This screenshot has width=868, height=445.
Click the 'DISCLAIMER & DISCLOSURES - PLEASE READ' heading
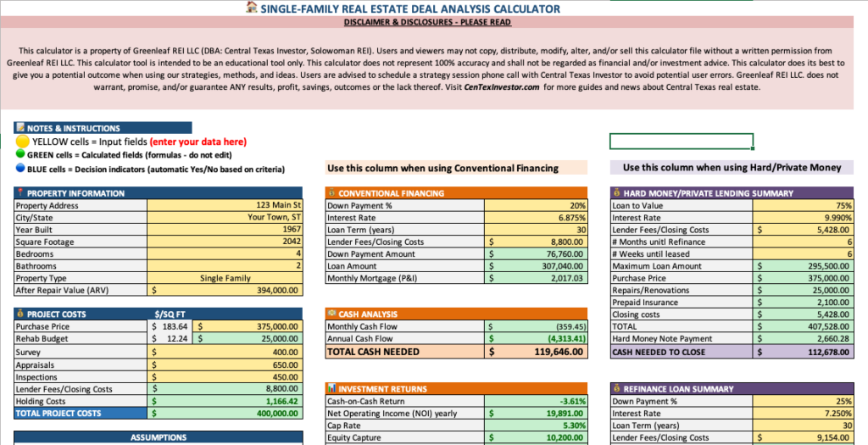pyautogui.click(x=427, y=22)
